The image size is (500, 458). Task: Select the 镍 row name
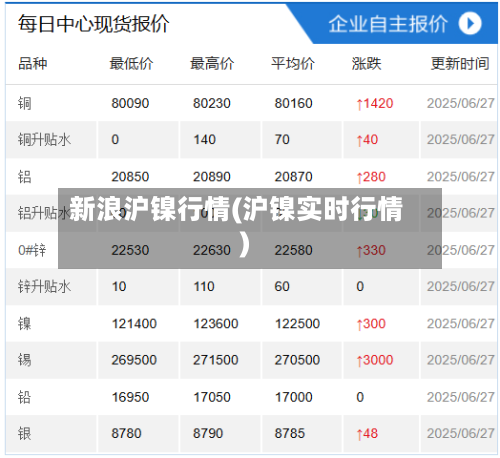tap(25, 324)
